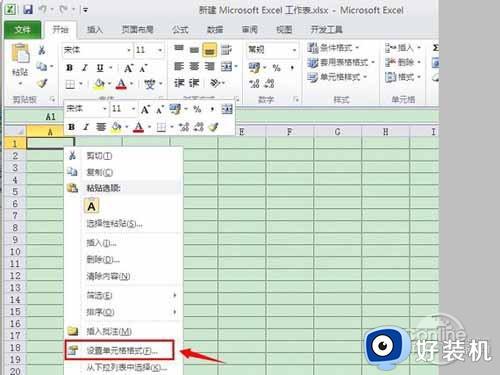Screen dimensions: 500x375
Task: Open the File tab
Action: (x=23, y=30)
